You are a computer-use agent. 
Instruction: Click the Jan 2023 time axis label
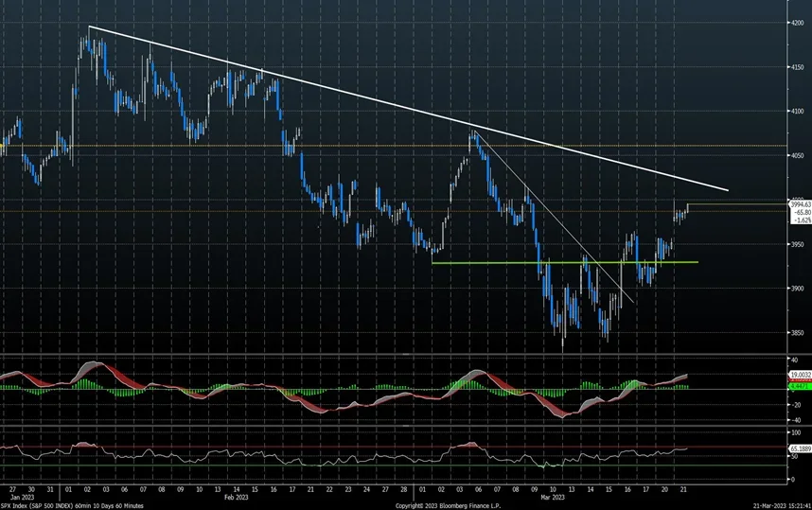(x=15, y=496)
